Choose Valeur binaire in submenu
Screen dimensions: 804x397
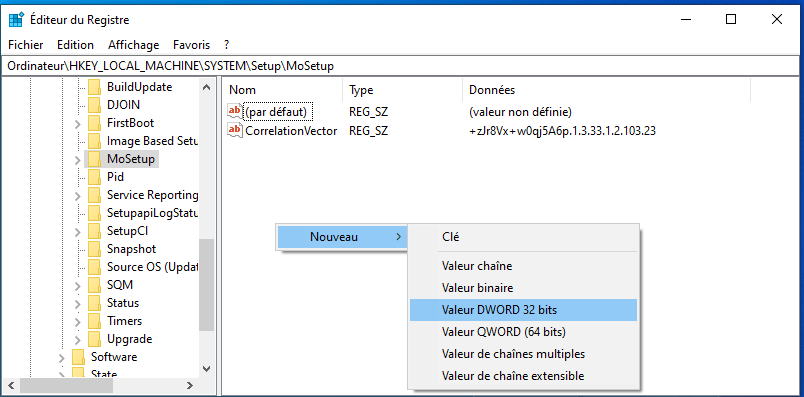[523, 288]
